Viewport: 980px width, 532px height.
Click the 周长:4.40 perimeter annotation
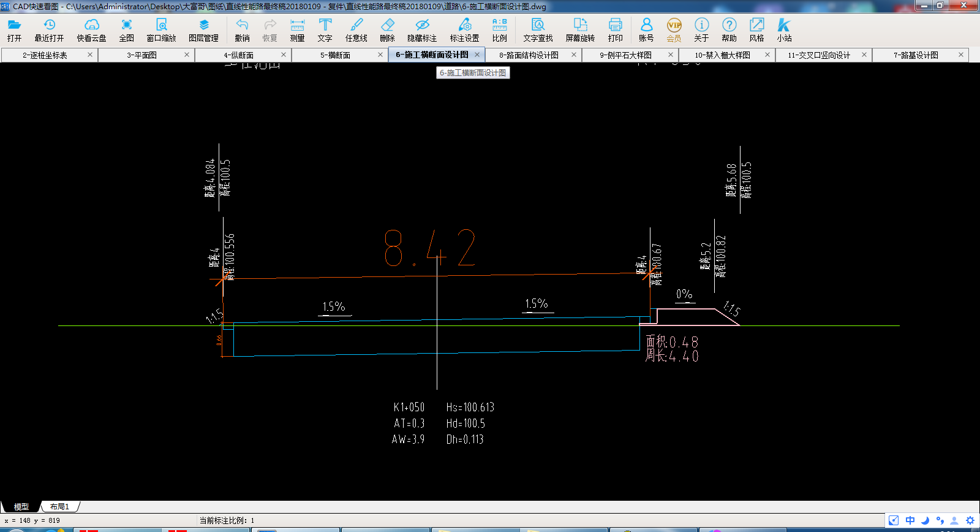click(672, 355)
